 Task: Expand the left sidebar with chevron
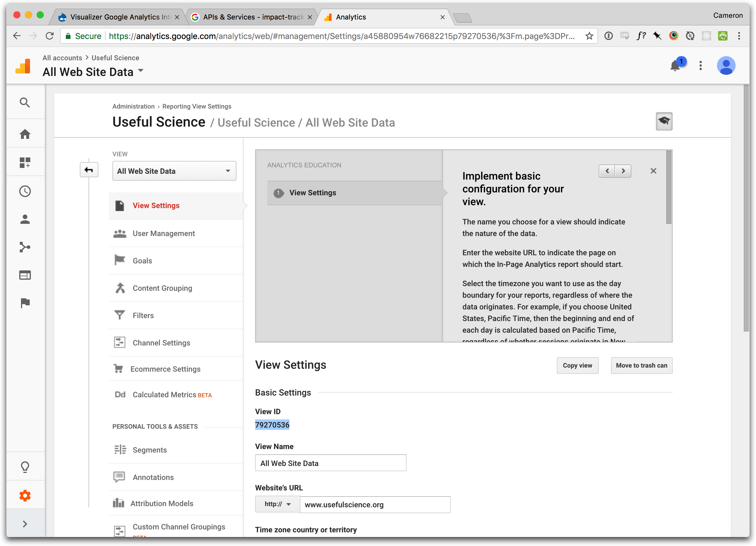(25, 524)
